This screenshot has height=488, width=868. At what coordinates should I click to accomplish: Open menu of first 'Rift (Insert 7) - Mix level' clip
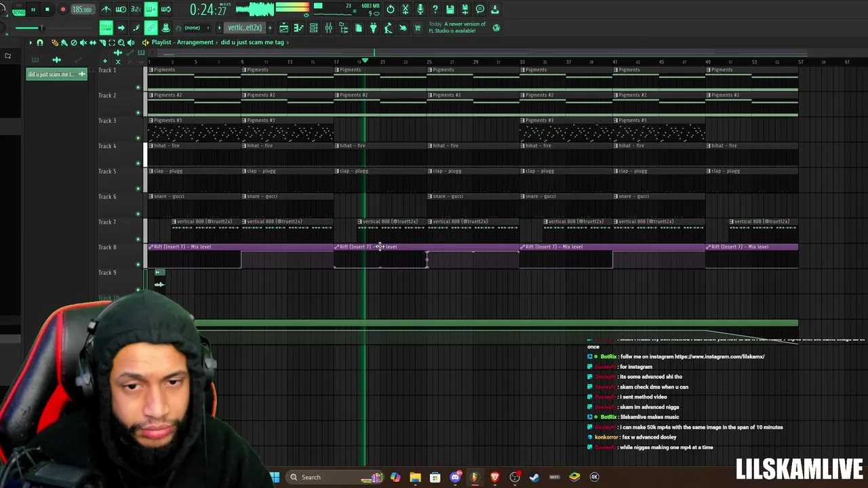(x=151, y=247)
